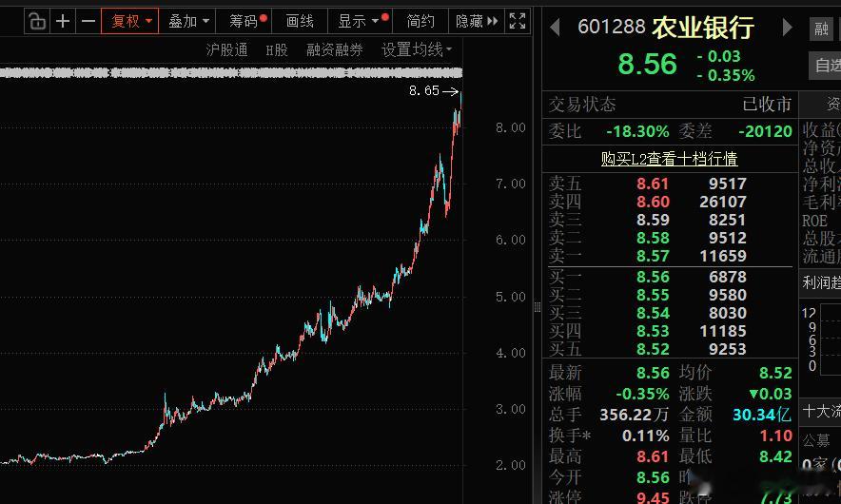
Task: Select 买二 price 8.55 row
Action: [x=670, y=295]
